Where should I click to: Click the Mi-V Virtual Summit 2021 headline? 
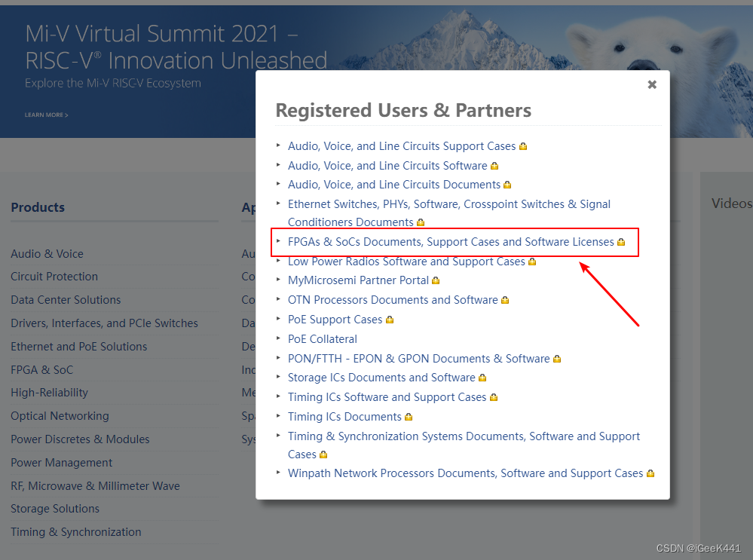coord(176,47)
